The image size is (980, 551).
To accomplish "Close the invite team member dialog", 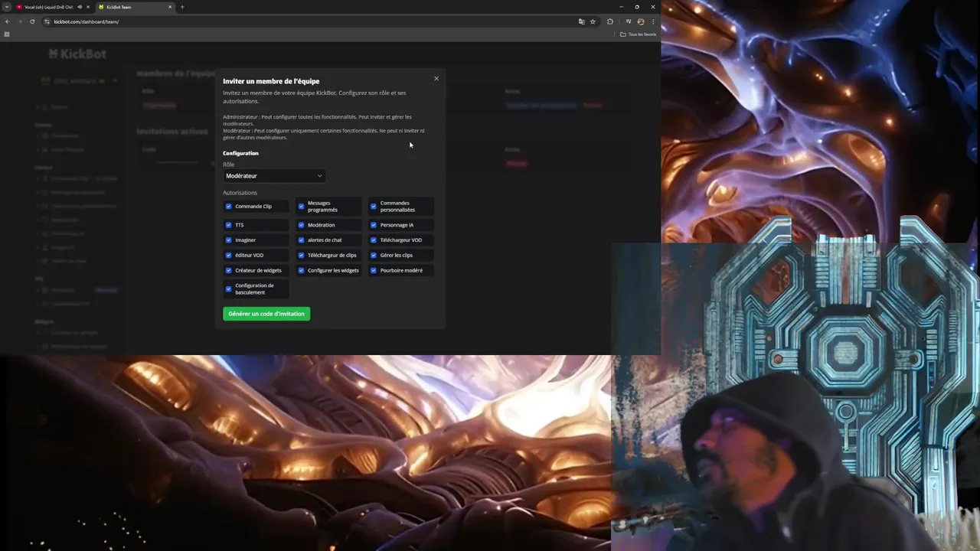I will [x=436, y=78].
